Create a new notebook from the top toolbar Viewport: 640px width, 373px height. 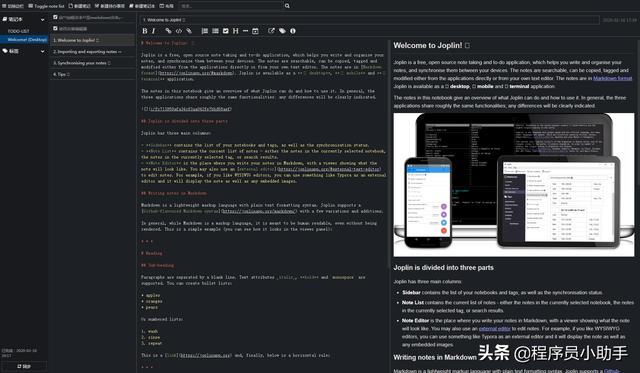click(142, 6)
